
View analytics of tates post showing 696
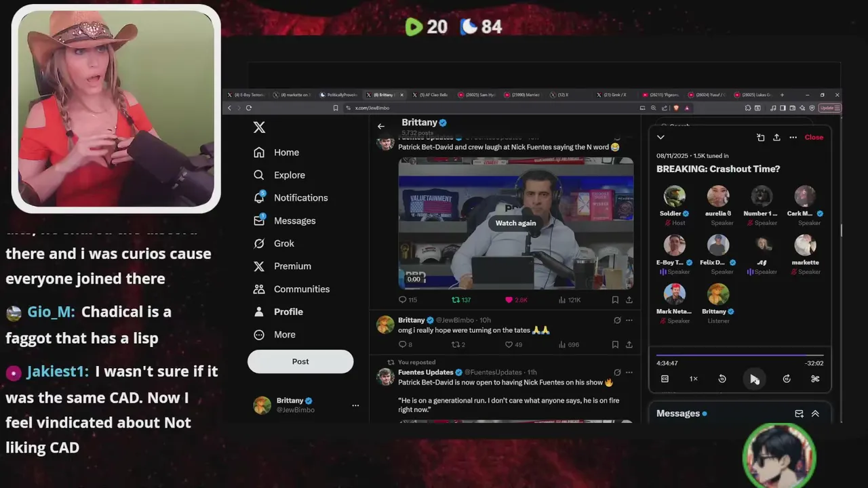tap(568, 344)
